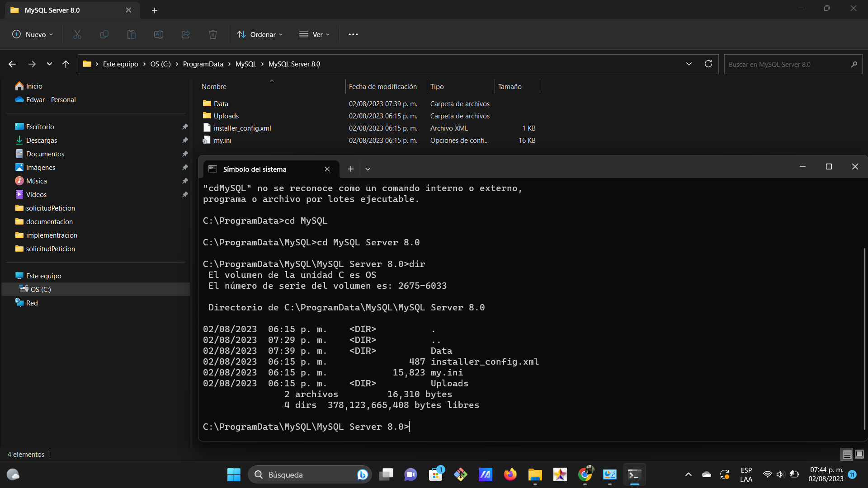Image resolution: width=868 pixels, height=488 pixels.
Task: Close the Símbolo del sistema tab
Action: click(x=327, y=169)
